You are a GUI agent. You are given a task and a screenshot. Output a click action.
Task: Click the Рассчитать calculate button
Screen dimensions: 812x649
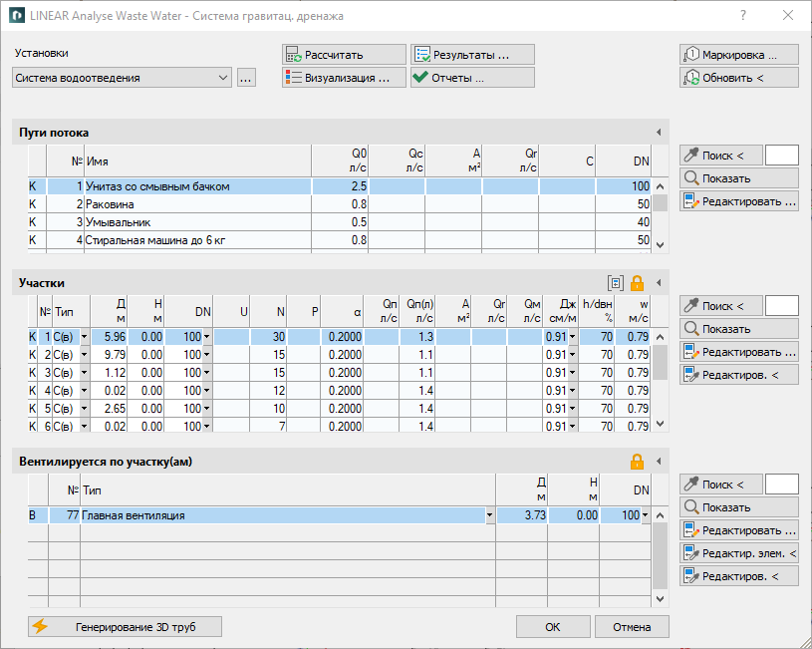click(344, 55)
